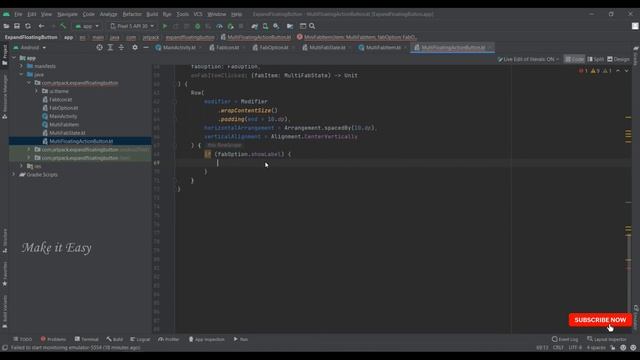Open the Profiler tool window

click(x=169, y=339)
